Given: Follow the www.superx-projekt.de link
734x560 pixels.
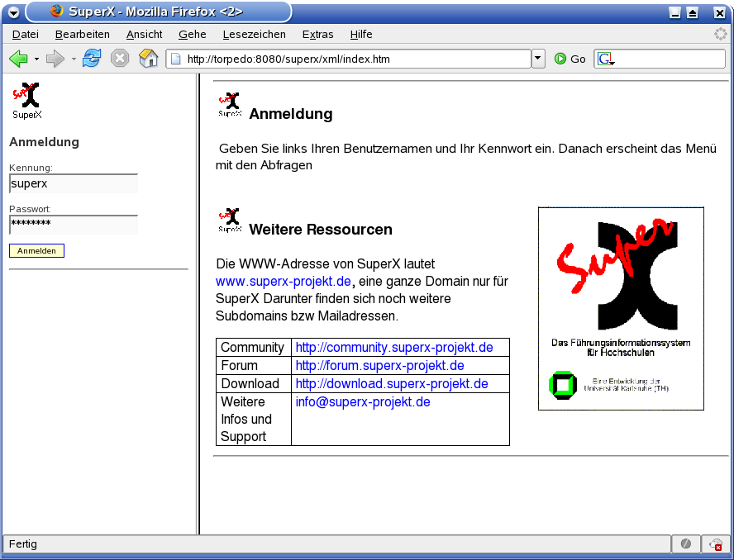Looking at the screenshot, I should [284, 281].
